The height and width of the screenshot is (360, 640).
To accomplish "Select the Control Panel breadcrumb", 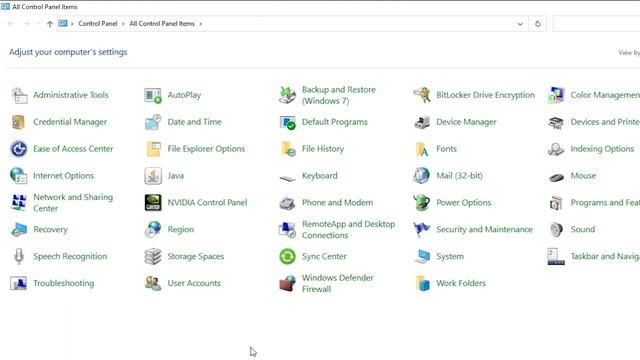I will (98, 24).
